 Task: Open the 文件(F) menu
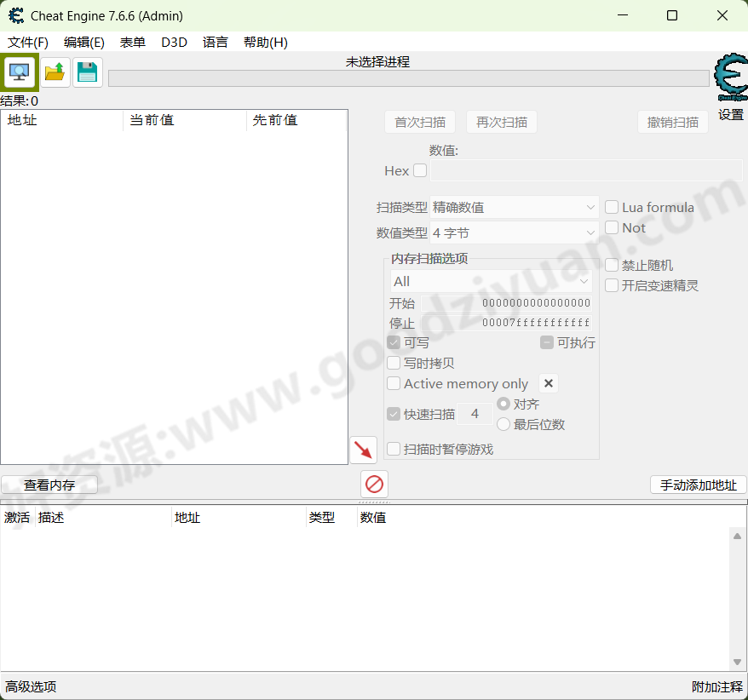28,42
